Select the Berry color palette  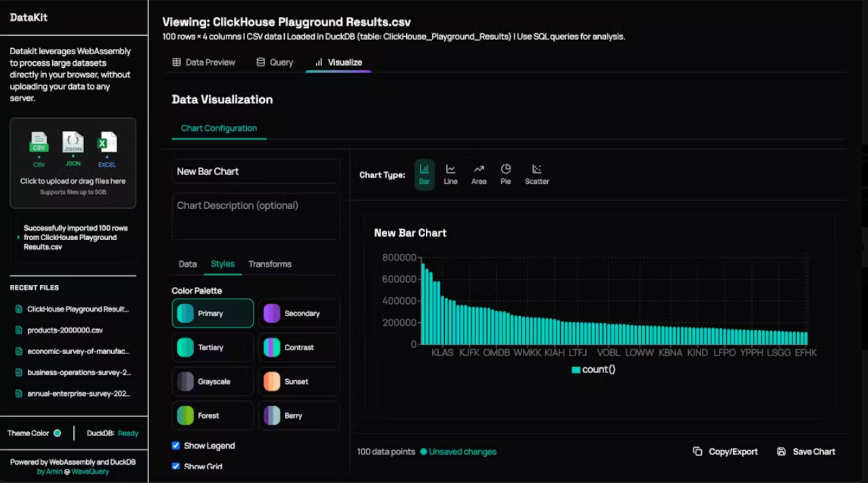point(298,415)
